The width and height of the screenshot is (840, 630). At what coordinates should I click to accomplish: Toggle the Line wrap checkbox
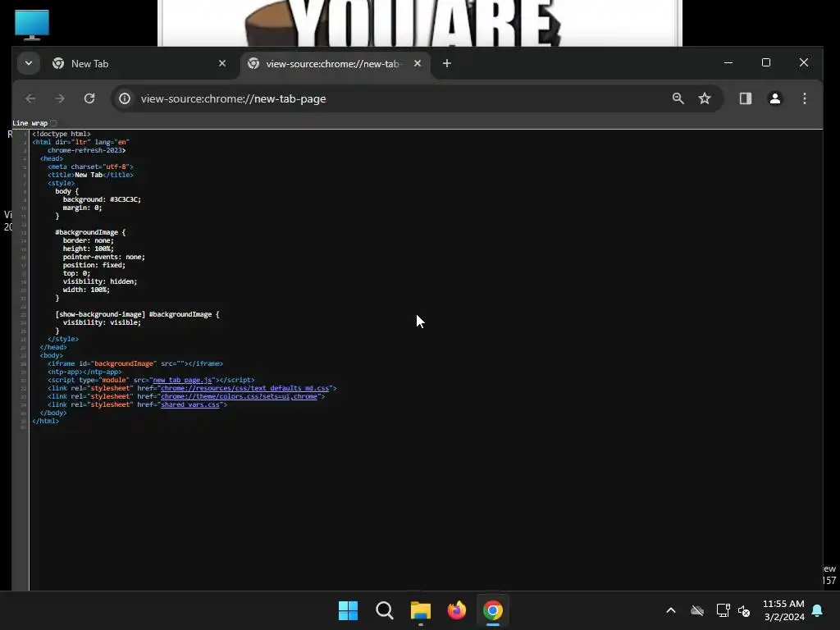click(x=53, y=123)
